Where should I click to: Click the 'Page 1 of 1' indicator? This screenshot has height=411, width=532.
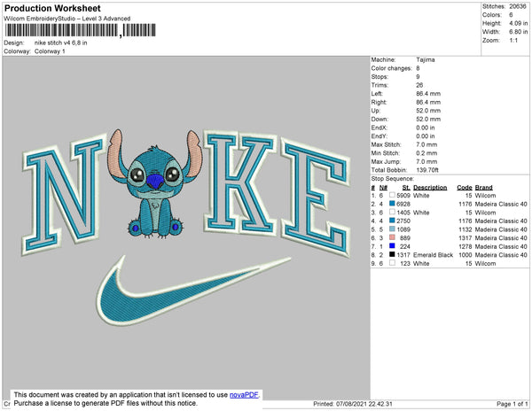click(512, 404)
